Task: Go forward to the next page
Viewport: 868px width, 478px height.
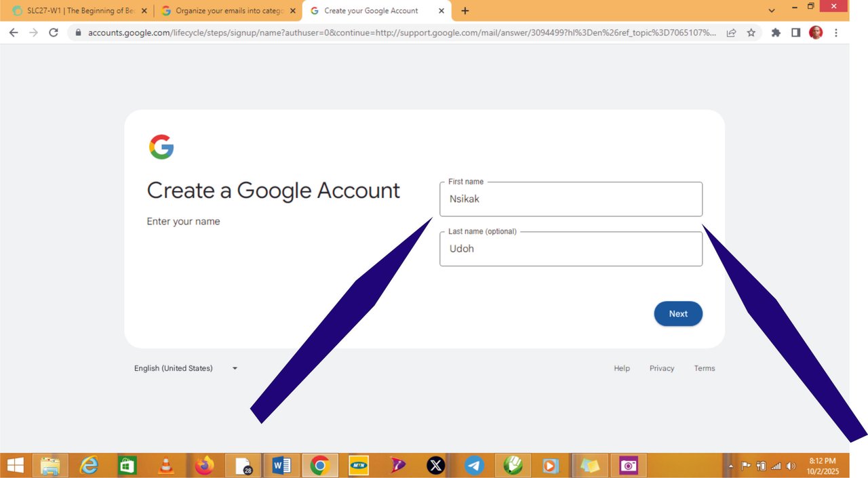Action: pos(33,33)
